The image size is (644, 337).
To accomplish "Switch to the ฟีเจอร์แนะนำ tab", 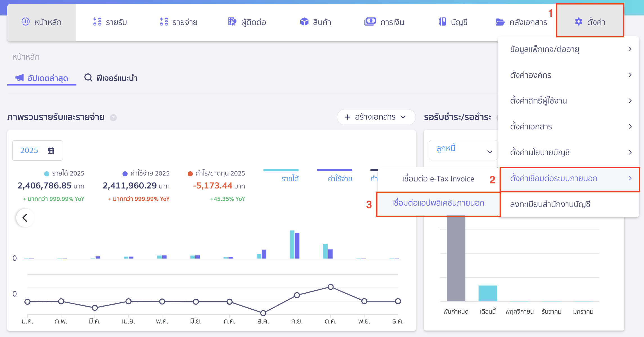I will 111,78.
